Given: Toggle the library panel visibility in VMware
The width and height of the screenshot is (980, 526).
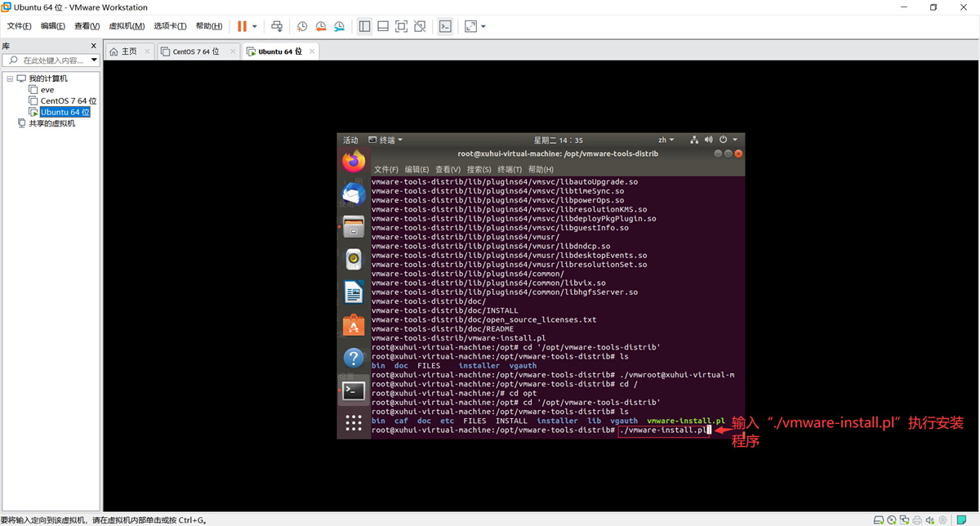Looking at the screenshot, I should (x=364, y=26).
